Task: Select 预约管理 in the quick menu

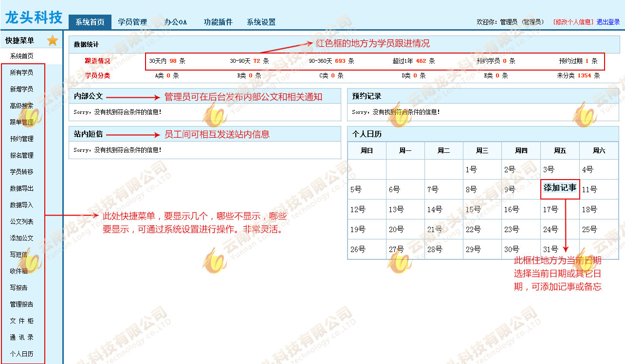Action: (22, 139)
